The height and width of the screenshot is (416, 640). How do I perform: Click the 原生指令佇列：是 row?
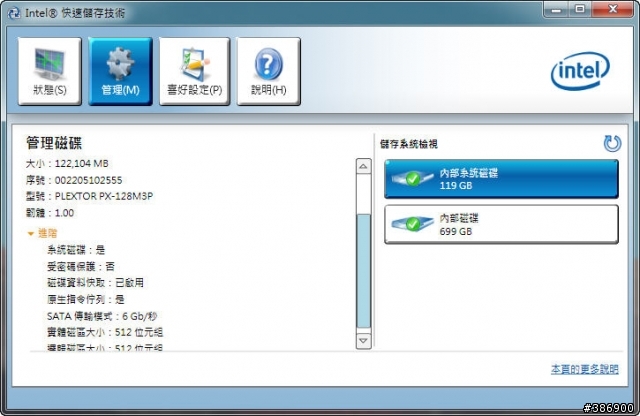(x=85, y=299)
